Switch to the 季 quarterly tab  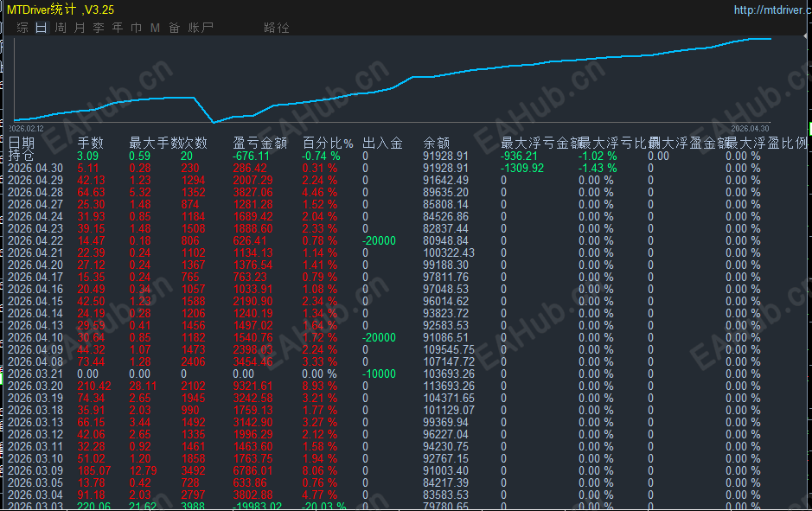click(x=99, y=28)
